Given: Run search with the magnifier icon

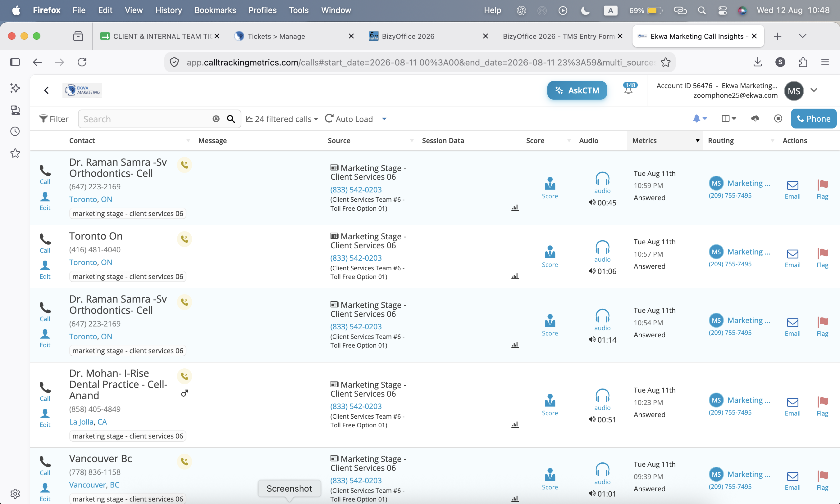Looking at the screenshot, I should coord(231,119).
